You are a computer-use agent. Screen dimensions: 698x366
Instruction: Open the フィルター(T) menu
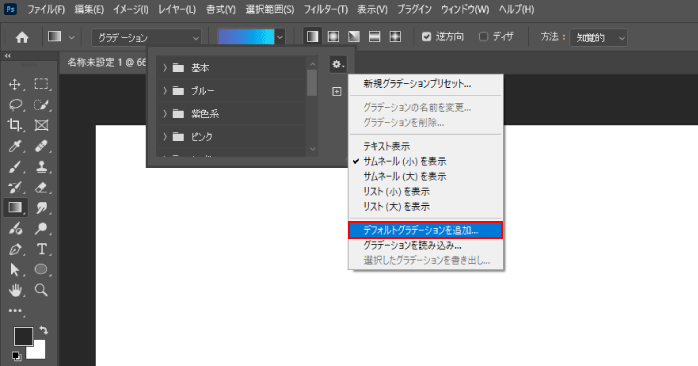(x=326, y=9)
